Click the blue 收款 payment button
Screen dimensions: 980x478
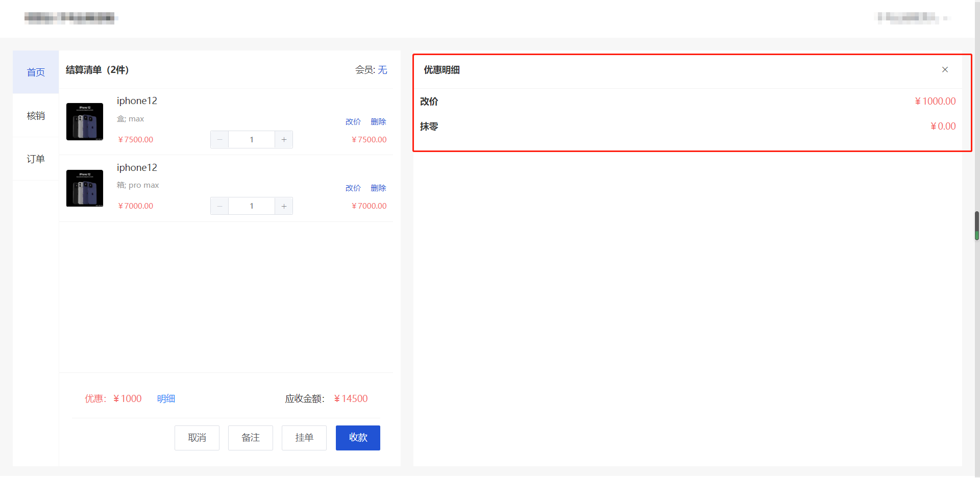click(x=358, y=438)
